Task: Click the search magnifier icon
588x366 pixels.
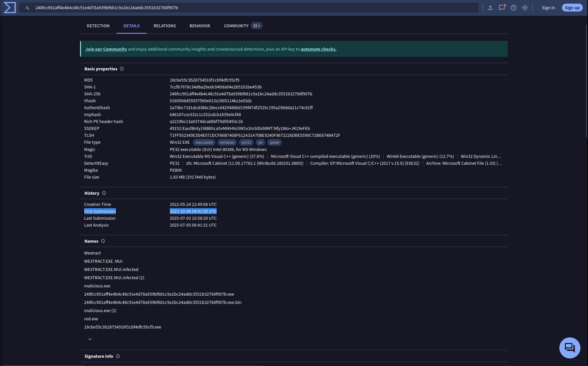Action: pos(28,8)
